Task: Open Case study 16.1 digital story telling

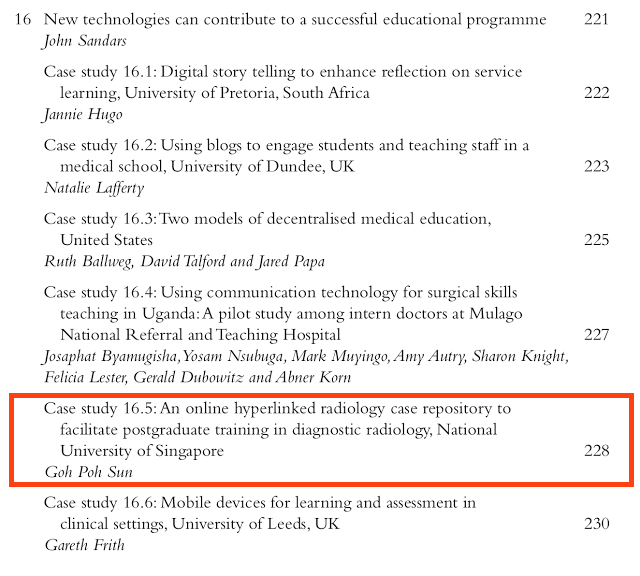Action: pos(283,82)
